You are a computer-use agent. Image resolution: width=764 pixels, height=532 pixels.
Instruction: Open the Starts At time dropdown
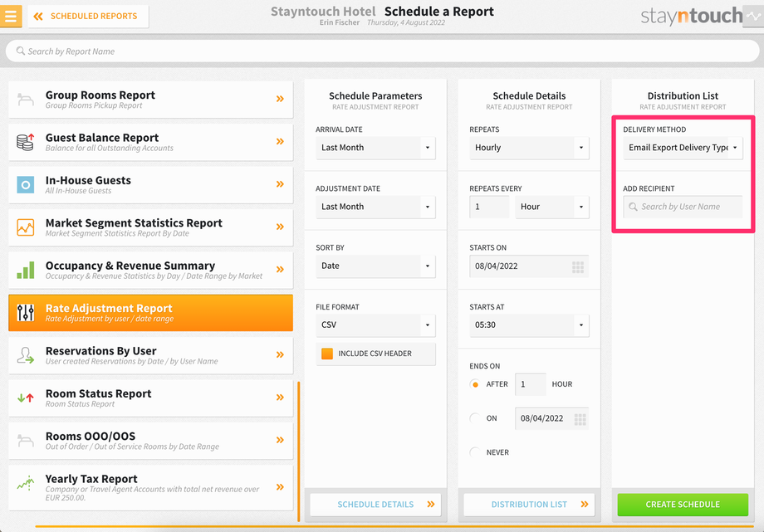coord(529,325)
